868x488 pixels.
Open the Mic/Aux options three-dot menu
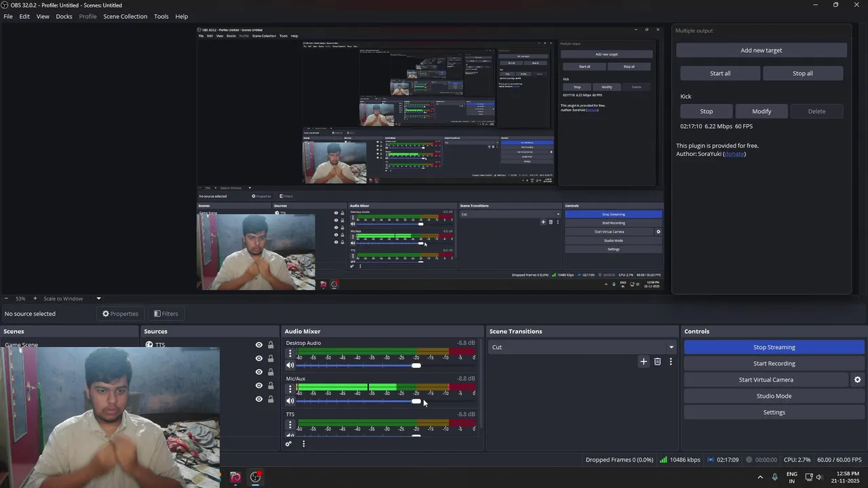290,389
